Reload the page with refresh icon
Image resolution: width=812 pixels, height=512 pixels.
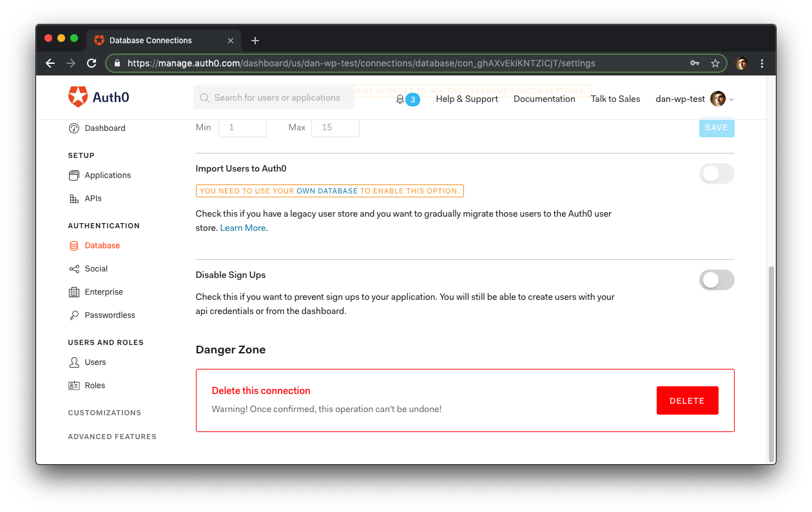pos(92,63)
